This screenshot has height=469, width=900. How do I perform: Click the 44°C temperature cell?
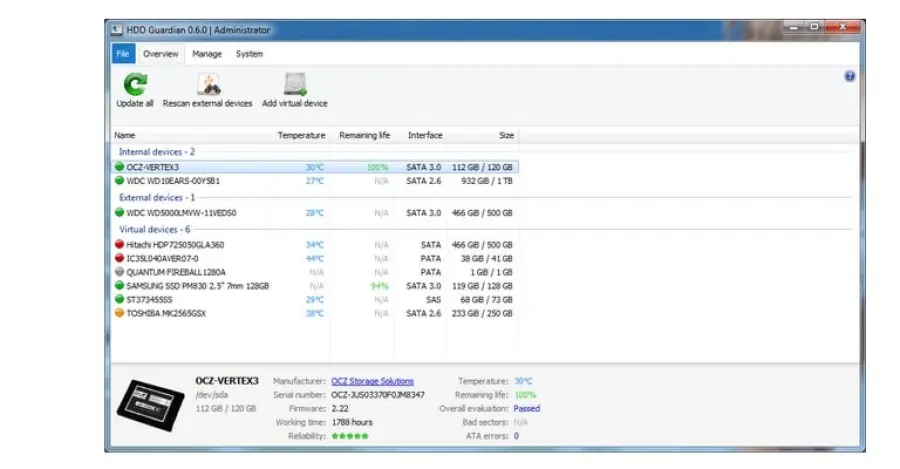[315, 258]
